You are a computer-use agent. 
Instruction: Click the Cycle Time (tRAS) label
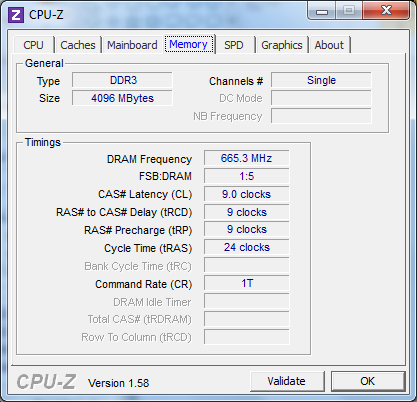[x=148, y=248]
